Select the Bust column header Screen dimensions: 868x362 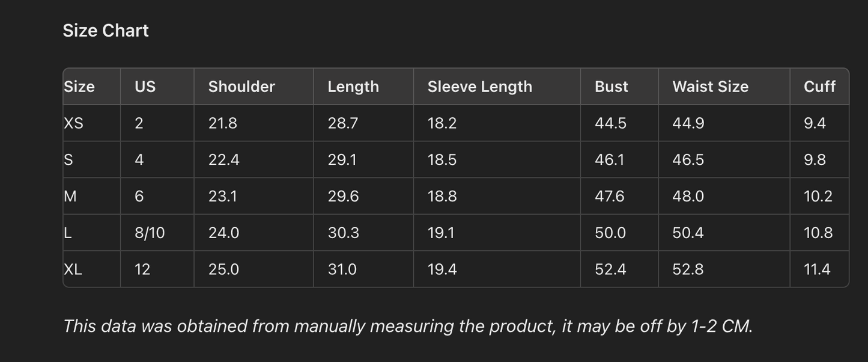[x=611, y=87]
